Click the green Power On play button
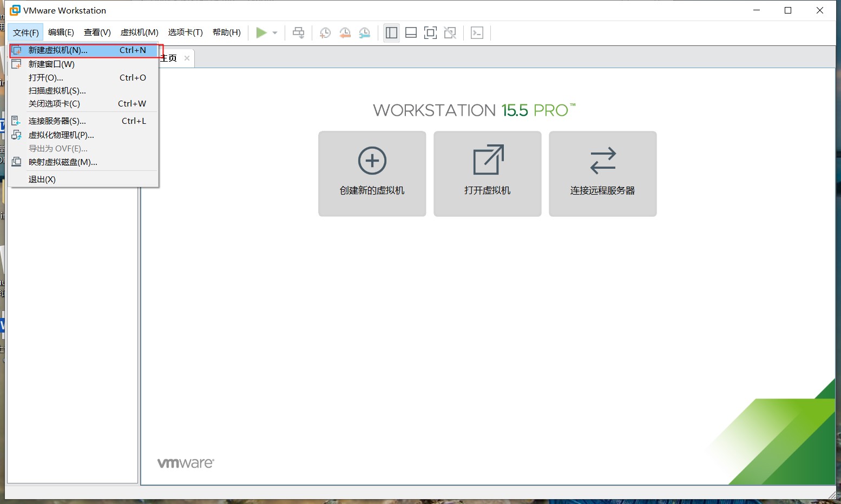841x504 pixels. 261,32
